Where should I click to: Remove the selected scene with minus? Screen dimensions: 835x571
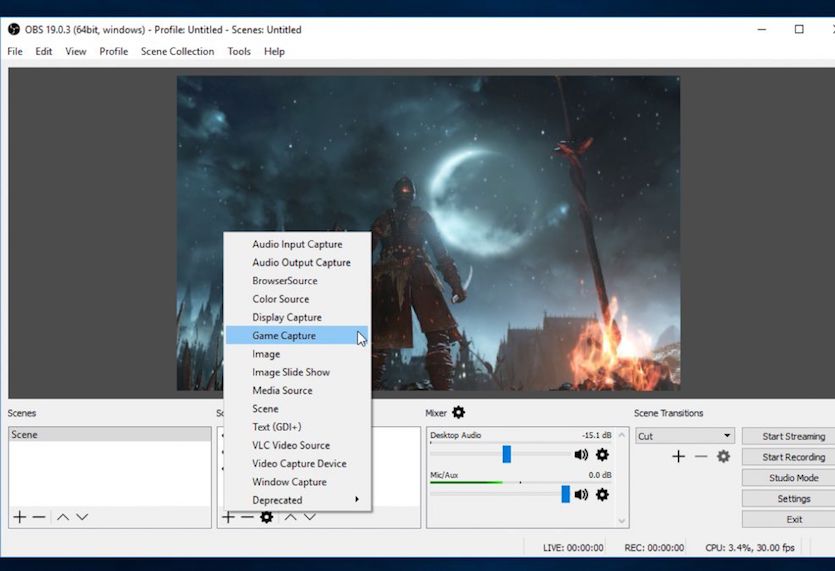(39, 517)
